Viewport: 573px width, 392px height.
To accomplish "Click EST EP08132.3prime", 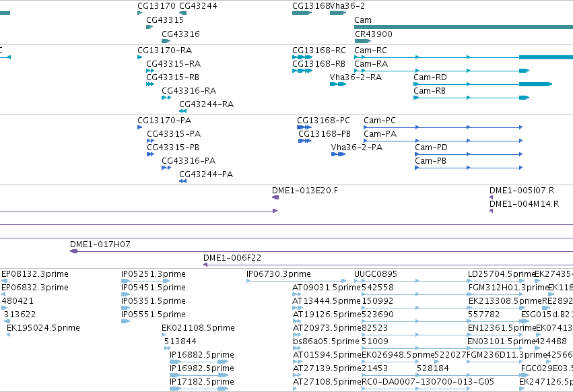I will point(35,274).
